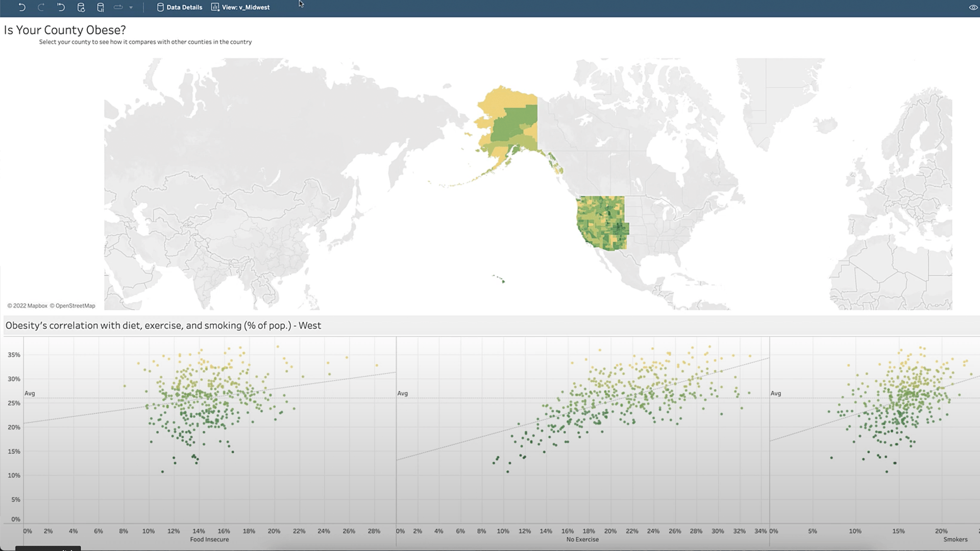Image resolution: width=980 pixels, height=551 pixels.
Task: Click the Smokers axis label
Action: [x=955, y=539]
